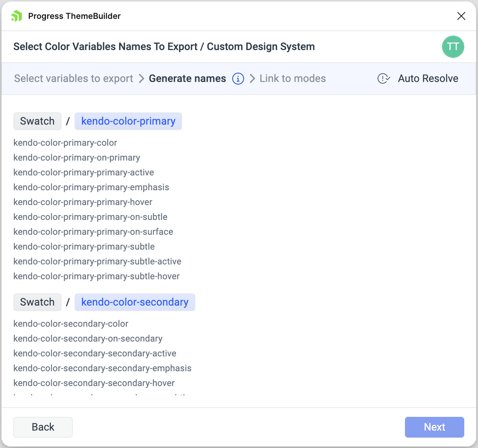Select kendo-color-secondary-color variable name
Image resolution: width=478 pixels, height=448 pixels.
tap(70, 324)
